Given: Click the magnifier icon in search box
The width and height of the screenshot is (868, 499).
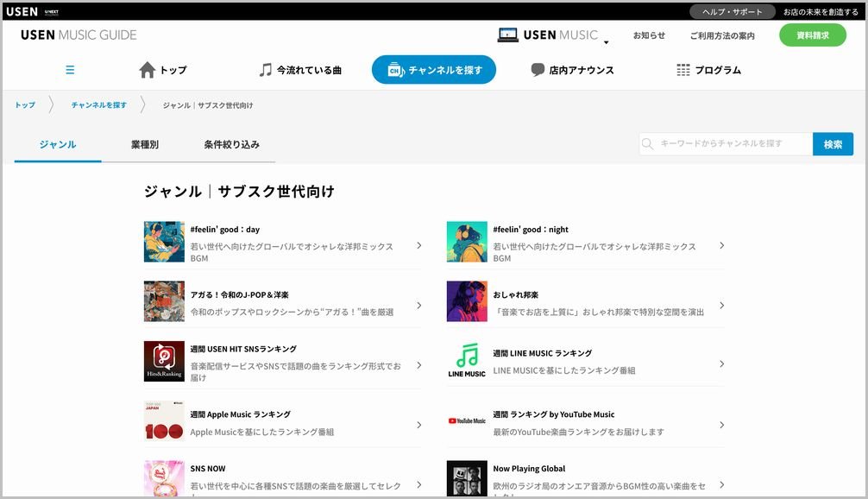Looking at the screenshot, I should coord(647,144).
